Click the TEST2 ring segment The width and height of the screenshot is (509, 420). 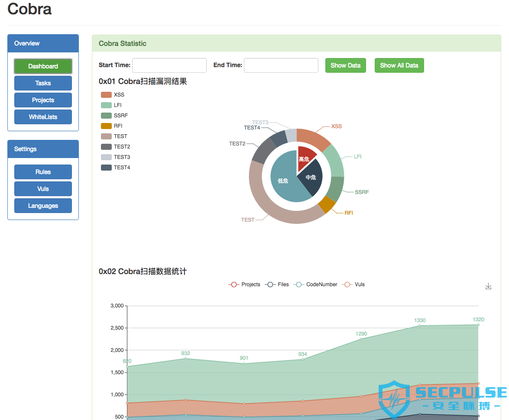(x=263, y=151)
